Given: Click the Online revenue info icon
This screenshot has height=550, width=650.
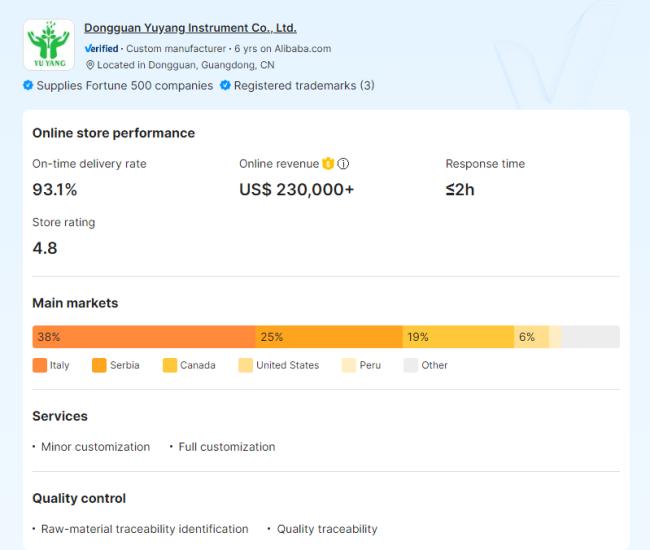Looking at the screenshot, I should 343,164.
